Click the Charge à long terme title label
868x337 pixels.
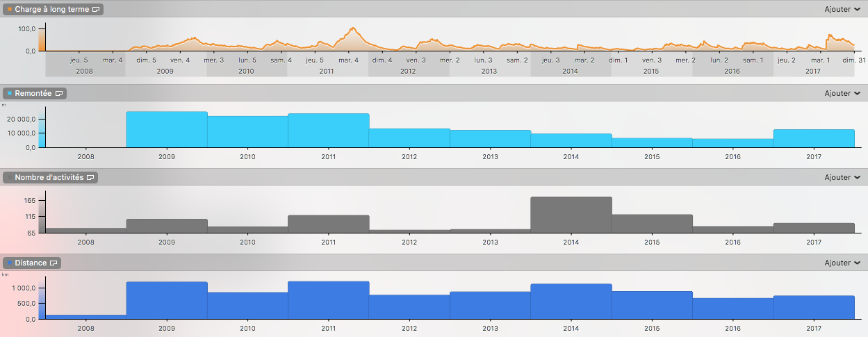52,9
